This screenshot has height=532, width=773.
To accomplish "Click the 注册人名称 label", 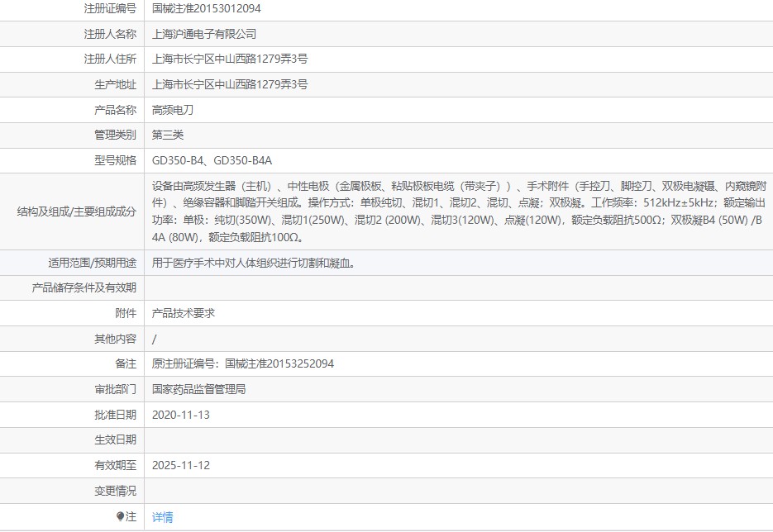I will (x=110, y=34).
